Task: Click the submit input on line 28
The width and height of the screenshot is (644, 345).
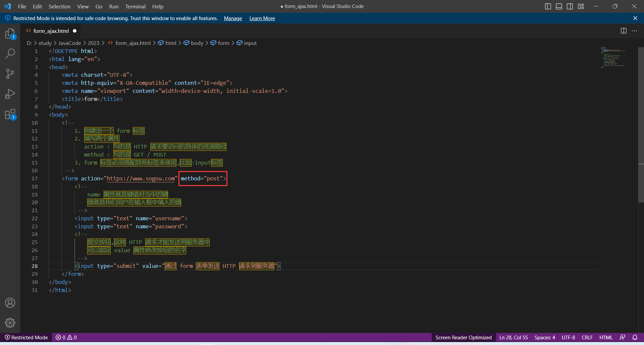Action: [x=177, y=266]
